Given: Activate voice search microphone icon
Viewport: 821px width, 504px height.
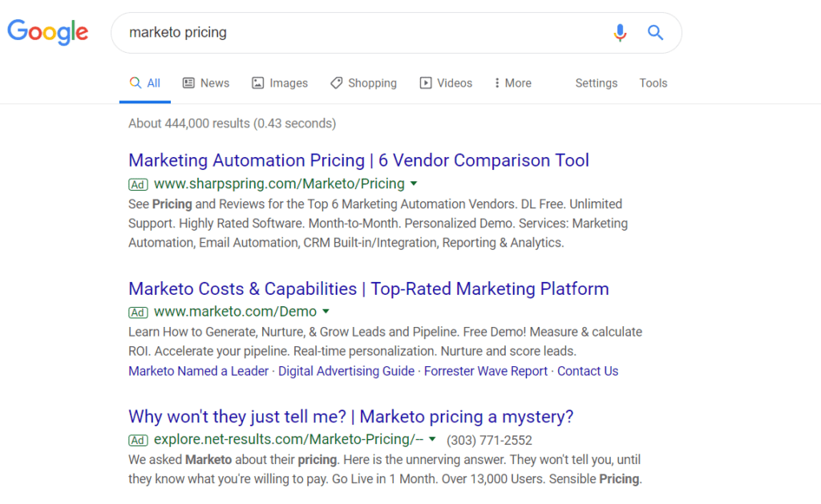Looking at the screenshot, I should pyautogui.click(x=620, y=32).
